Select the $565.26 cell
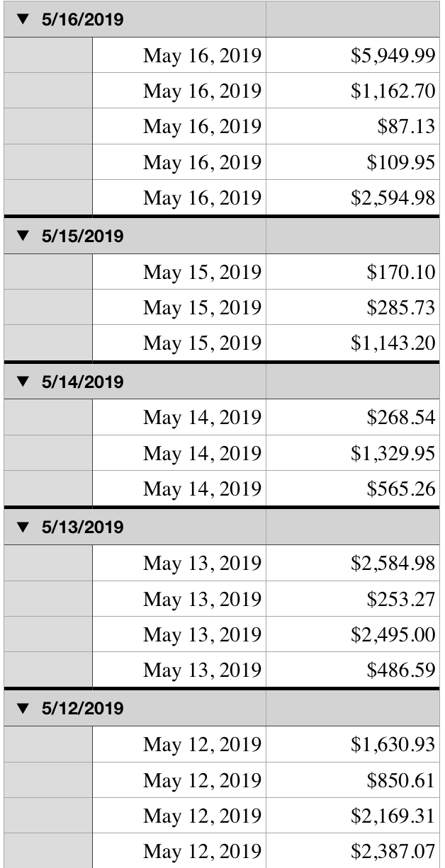The width and height of the screenshot is (445, 868). pos(353,489)
